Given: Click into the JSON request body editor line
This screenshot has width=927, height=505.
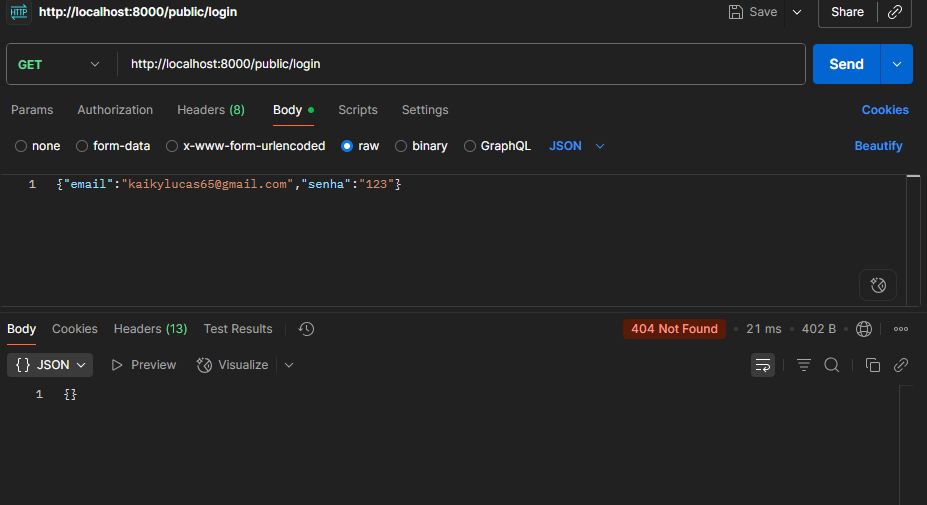Looking at the screenshot, I should [x=229, y=184].
